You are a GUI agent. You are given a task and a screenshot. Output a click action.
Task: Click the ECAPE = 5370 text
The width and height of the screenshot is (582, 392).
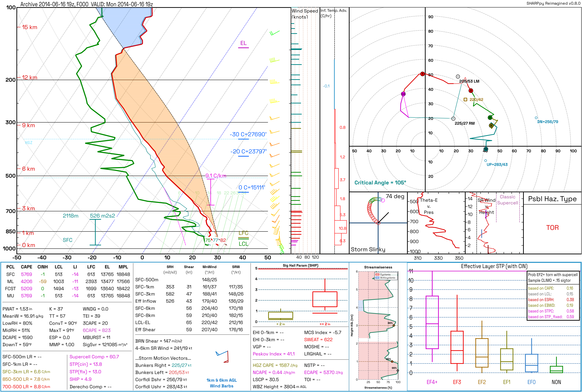[x=323, y=373]
